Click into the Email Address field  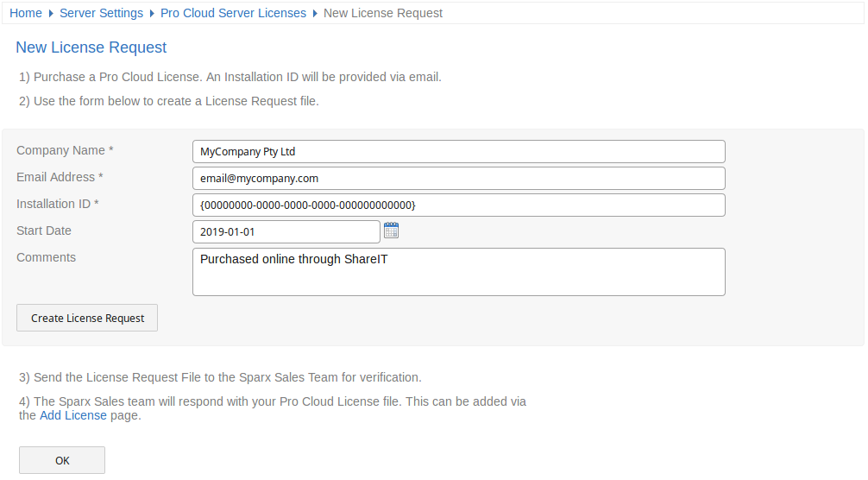click(458, 178)
